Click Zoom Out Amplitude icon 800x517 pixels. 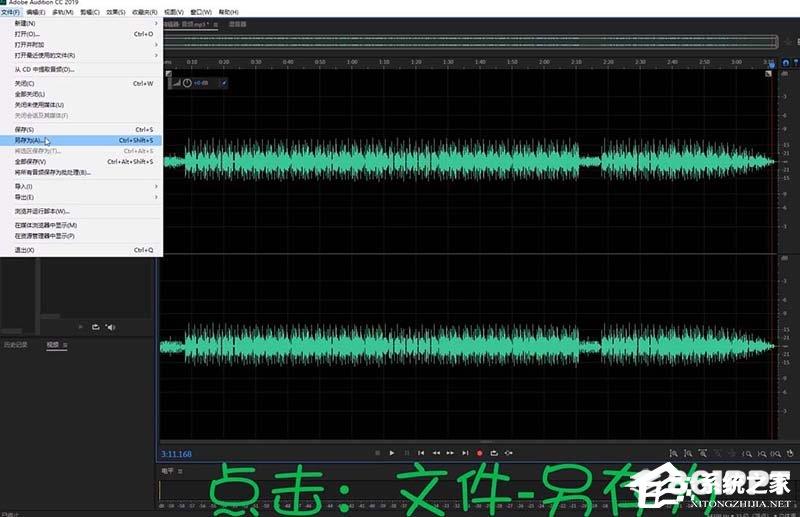pos(688,453)
